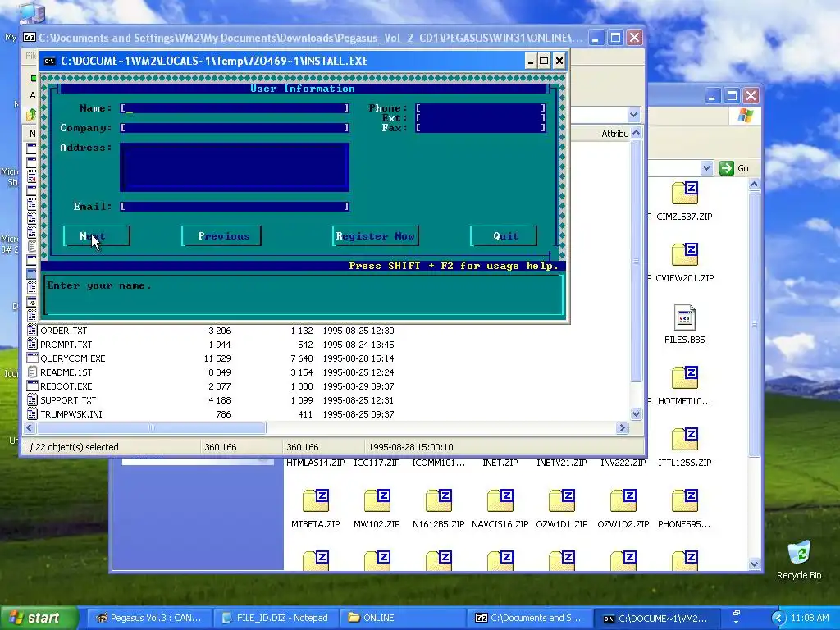Click 7-Zip horizontal scrollbar left arrow
Screen dimensions: 840x630
pyautogui.click(x=30, y=427)
